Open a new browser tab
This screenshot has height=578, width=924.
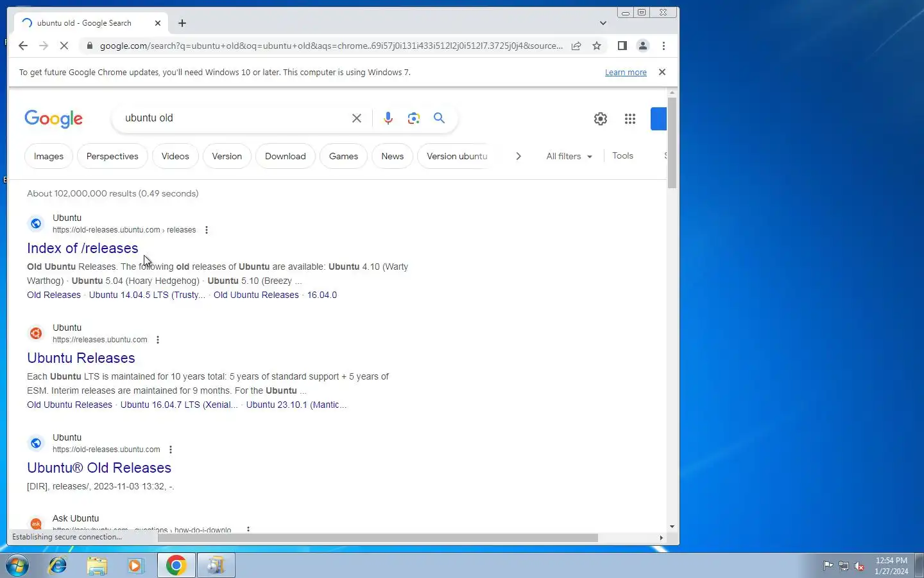tap(182, 23)
